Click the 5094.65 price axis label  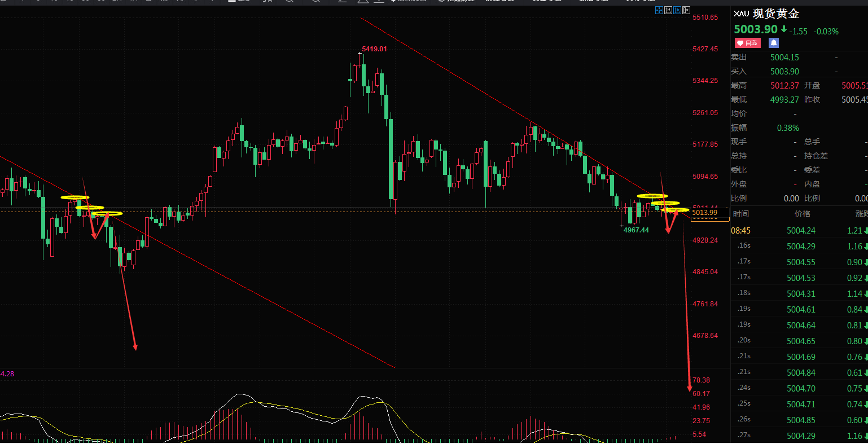705,177
